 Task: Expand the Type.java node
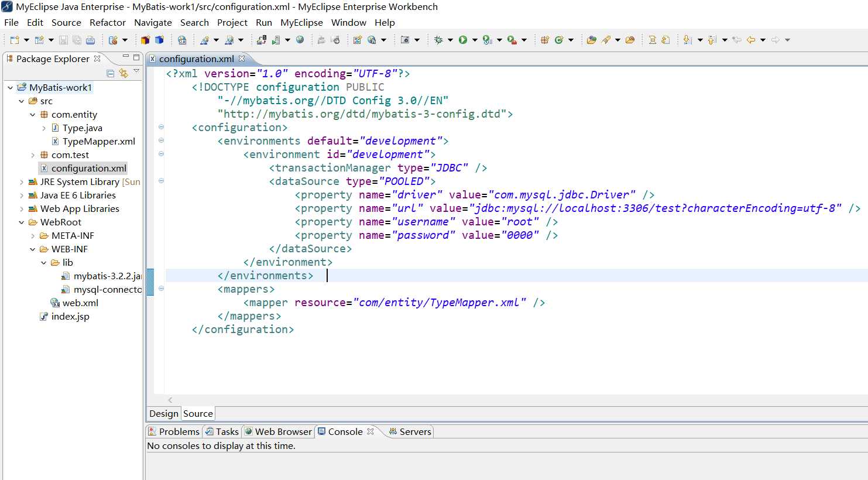point(44,128)
